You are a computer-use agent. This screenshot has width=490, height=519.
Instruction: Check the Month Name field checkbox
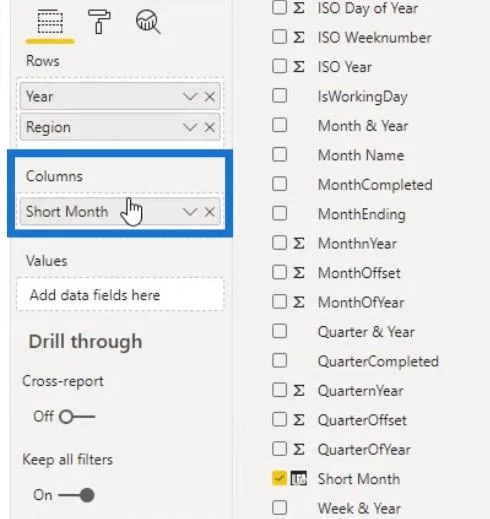(279, 155)
